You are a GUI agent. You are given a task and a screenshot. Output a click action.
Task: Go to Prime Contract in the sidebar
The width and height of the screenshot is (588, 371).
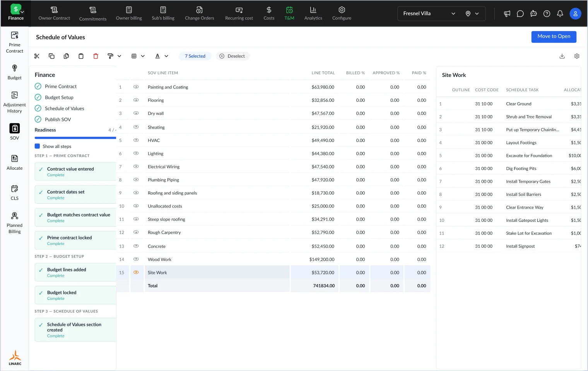tap(15, 43)
